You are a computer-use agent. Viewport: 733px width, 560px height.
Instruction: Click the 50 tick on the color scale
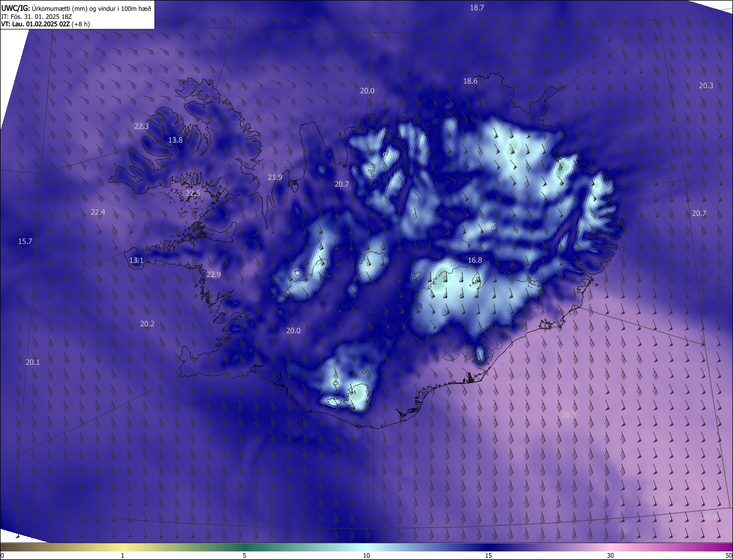coord(728,556)
